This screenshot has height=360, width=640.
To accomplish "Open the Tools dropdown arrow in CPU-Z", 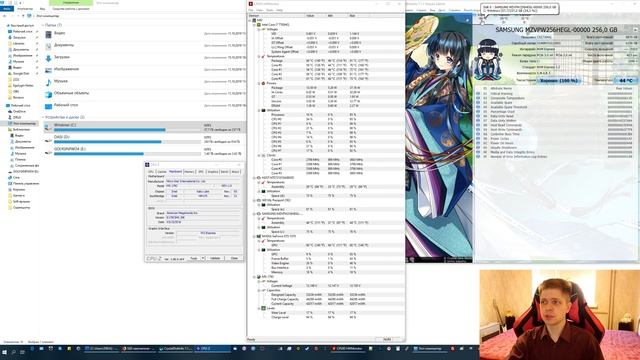I will (x=203, y=258).
